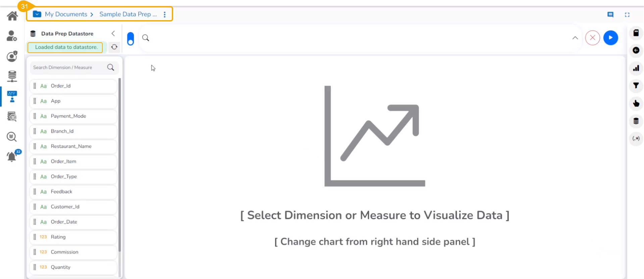Open the filter funnel icon
The height and width of the screenshot is (279, 644).
coord(636,86)
